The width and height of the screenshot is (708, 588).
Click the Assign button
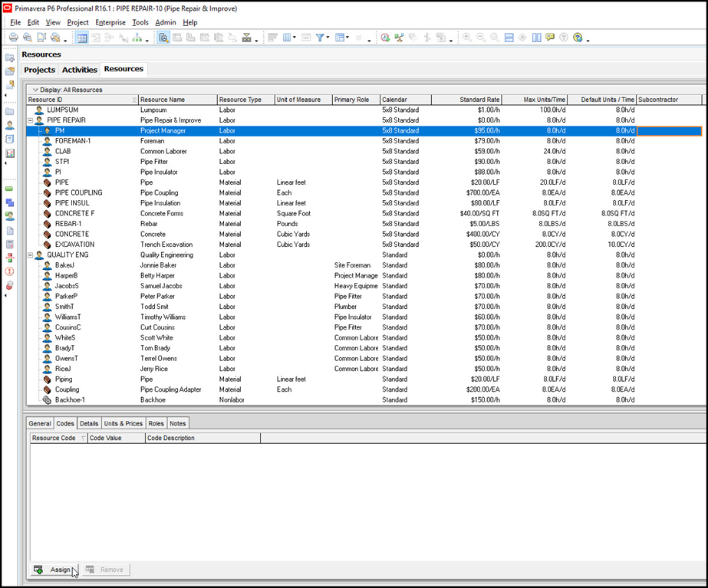click(54, 570)
